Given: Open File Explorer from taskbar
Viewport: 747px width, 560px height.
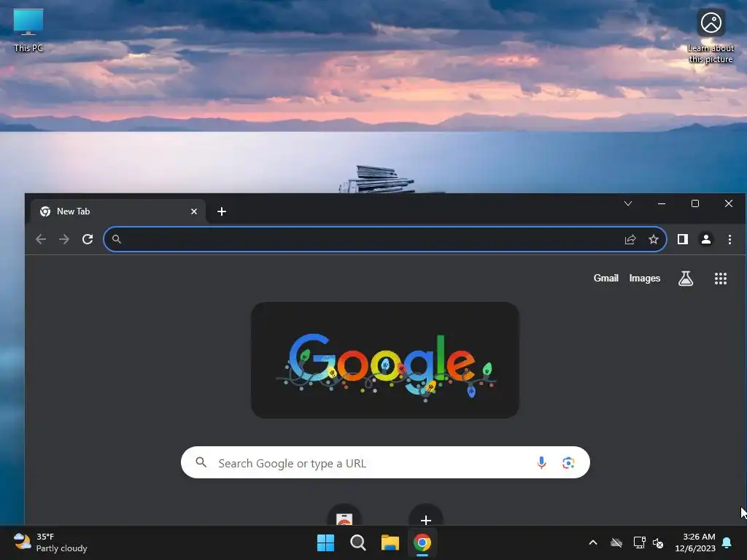Looking at the screenshot, I should point(390,542).
